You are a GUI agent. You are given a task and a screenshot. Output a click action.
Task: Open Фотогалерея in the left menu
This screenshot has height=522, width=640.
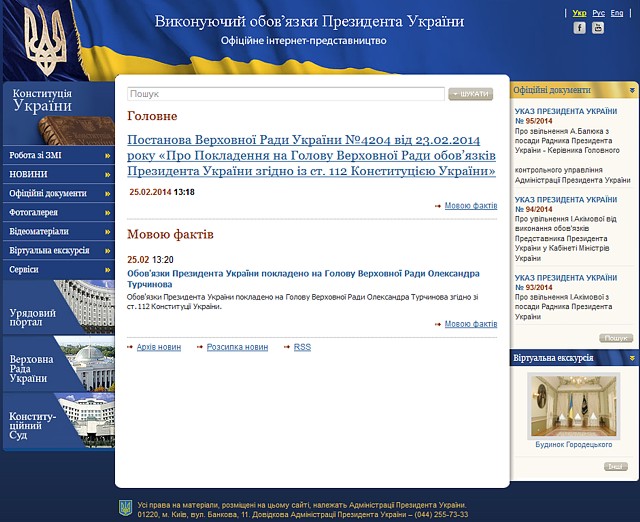pos(57,213)
